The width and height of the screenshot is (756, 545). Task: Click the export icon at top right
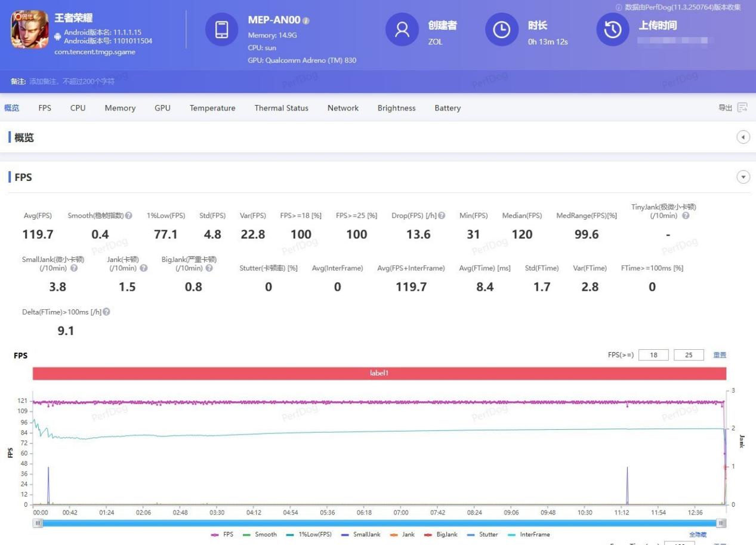coord(742,108)
